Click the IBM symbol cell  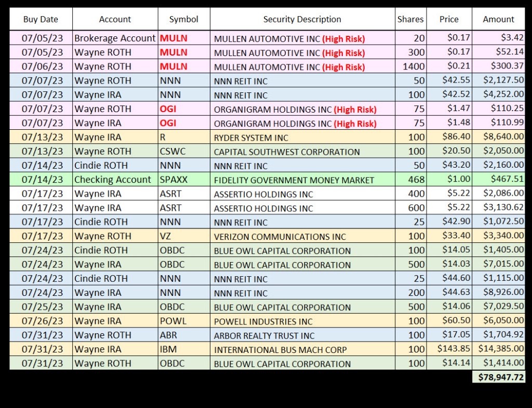[x=184, y=349]
